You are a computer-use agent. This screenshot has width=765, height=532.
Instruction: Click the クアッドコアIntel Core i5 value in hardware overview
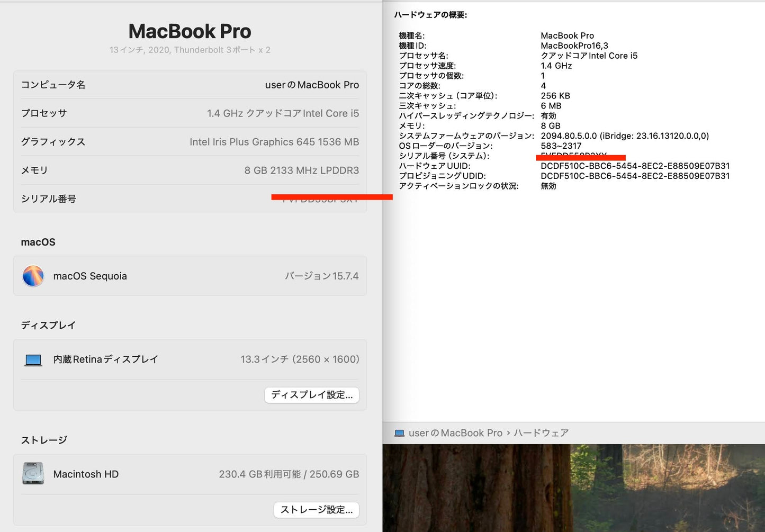click(x=589, y=56)
